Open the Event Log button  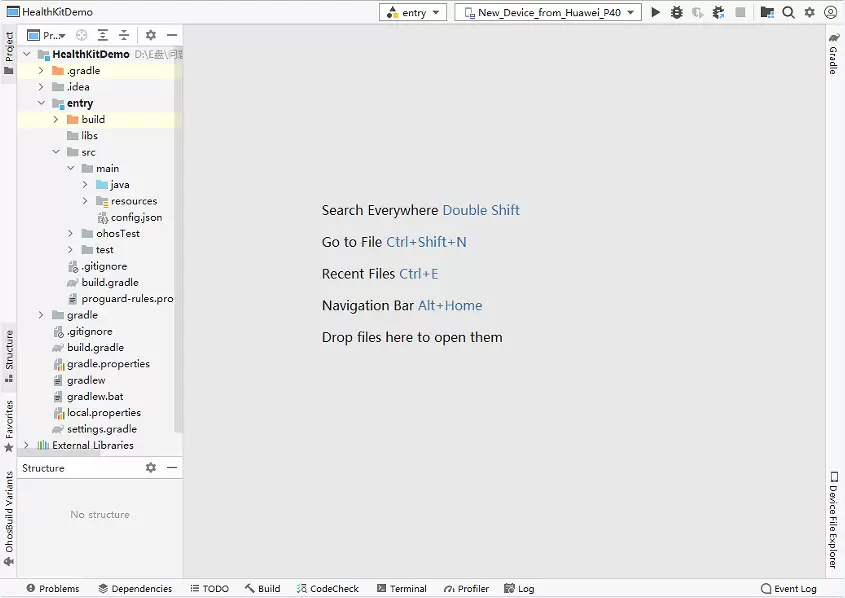tap(789, 589)
